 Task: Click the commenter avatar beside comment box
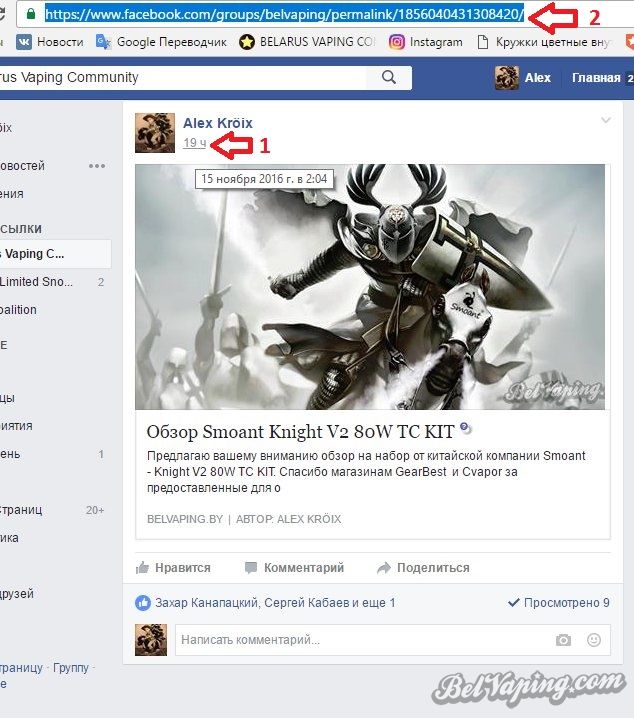[x=151, y=640]
